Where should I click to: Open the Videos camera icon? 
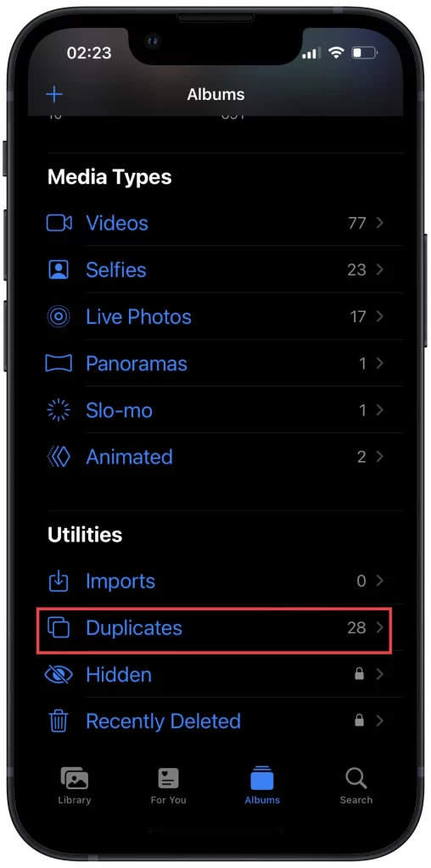pos(59,223)
